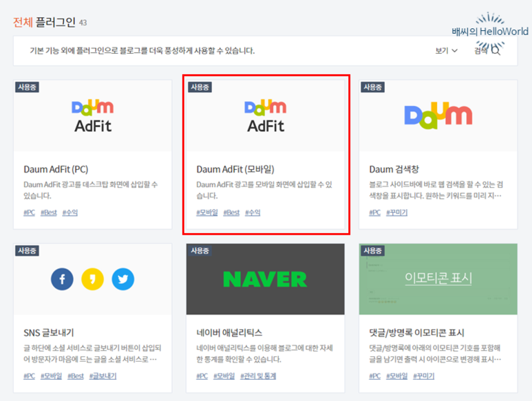Click 사용중 badge on Daum 검색창
Screen dimensions: 532x401
[x=372, y=87]
